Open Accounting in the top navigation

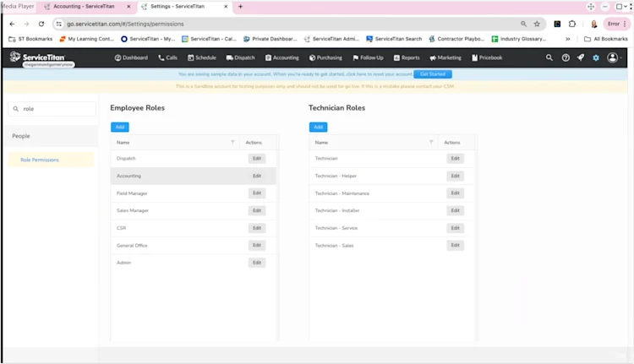click(282, 57)
